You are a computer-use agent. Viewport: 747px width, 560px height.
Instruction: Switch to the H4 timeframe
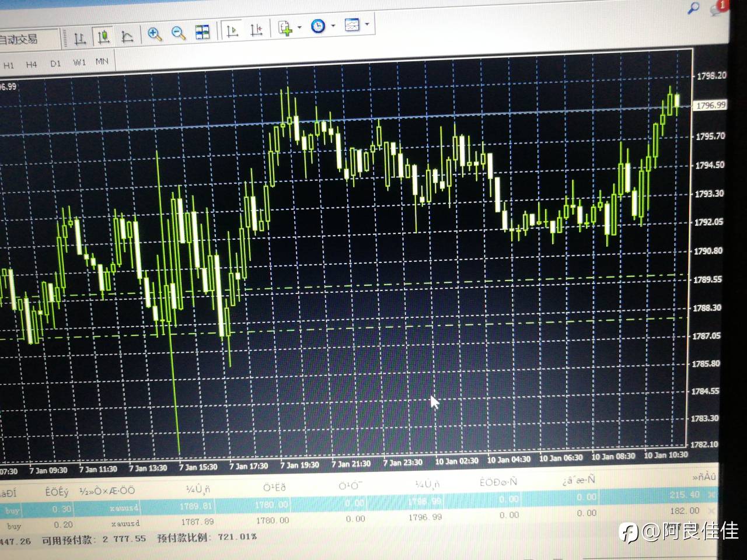(x=32, y=64)
